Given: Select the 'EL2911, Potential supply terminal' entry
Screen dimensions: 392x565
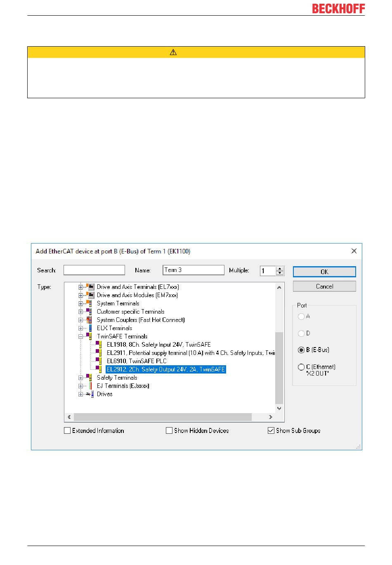Looking at the screenshot, I should 191,353.
